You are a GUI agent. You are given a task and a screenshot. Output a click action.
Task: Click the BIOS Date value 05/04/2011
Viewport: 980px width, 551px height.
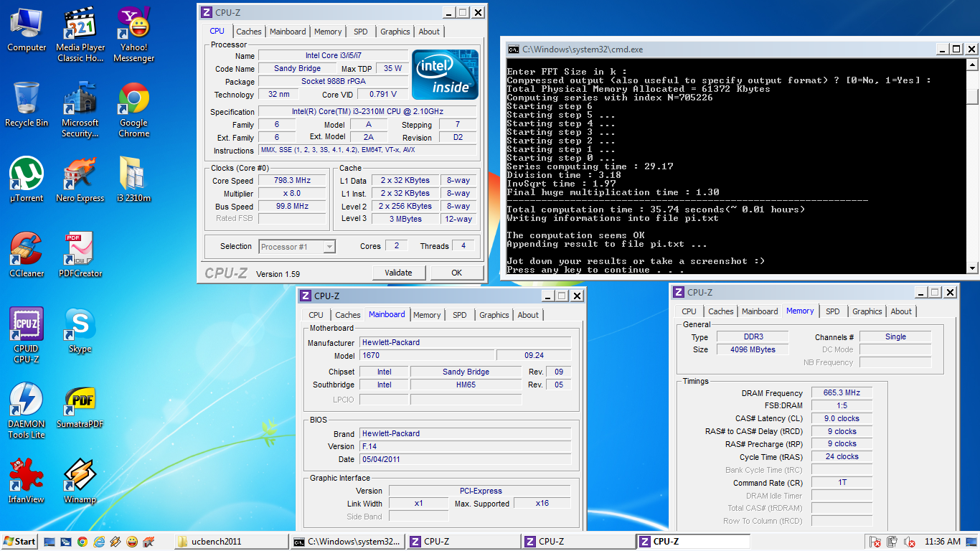click(x=466, y=459)
